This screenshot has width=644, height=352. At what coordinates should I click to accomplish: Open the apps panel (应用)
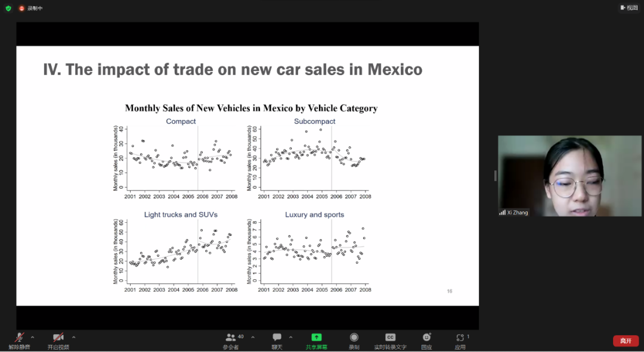[460, 338]
